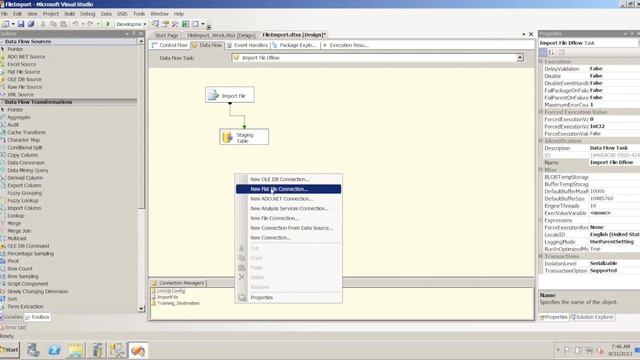
Task: Click the Import File source component icon
Action: 213,95
